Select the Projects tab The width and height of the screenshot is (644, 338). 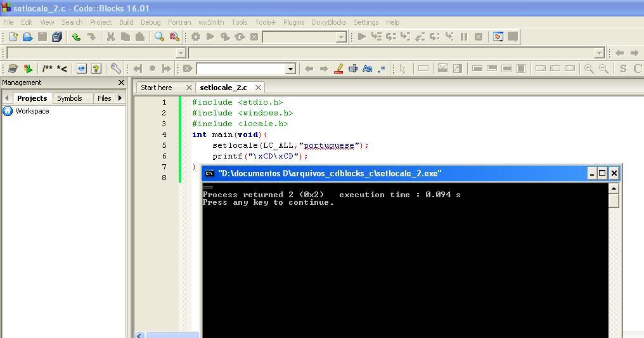click(x=32, y=98)
